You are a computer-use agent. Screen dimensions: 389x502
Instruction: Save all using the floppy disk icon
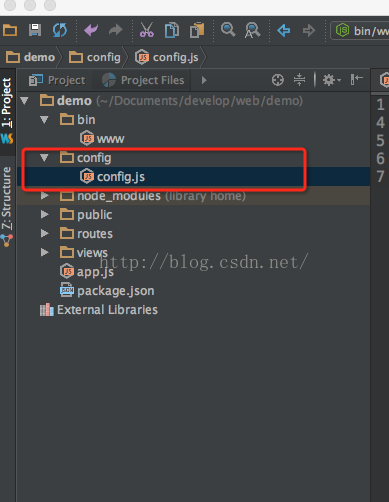pyautogui.click(x=35, y=30)
